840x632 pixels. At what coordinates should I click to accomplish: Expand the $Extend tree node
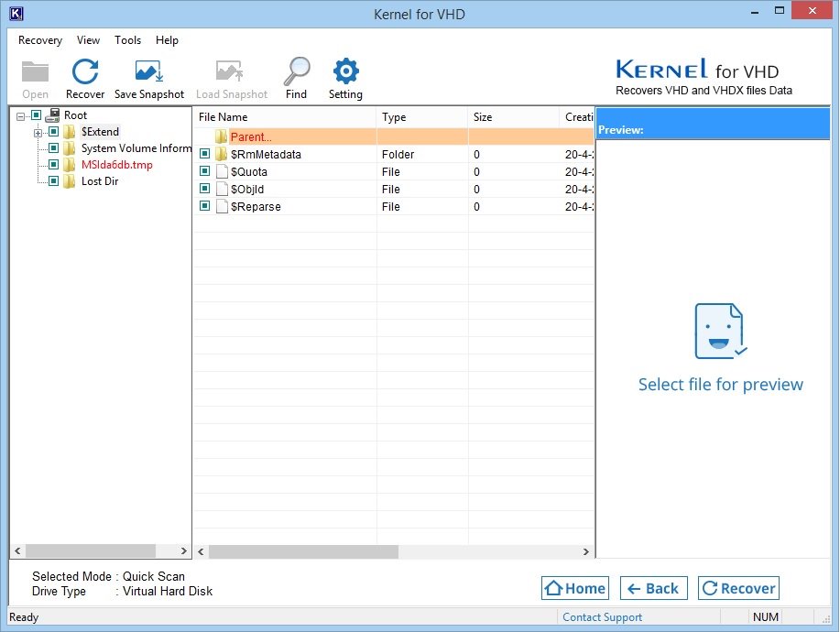38,133
